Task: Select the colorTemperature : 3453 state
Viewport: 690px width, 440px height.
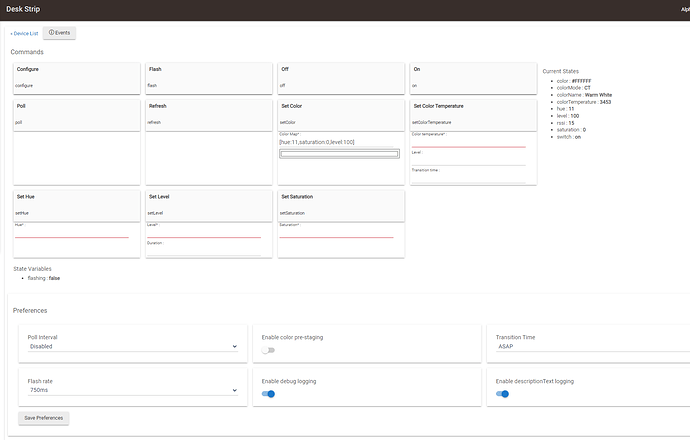Action: pyautogui.click(x=584, y=102)
